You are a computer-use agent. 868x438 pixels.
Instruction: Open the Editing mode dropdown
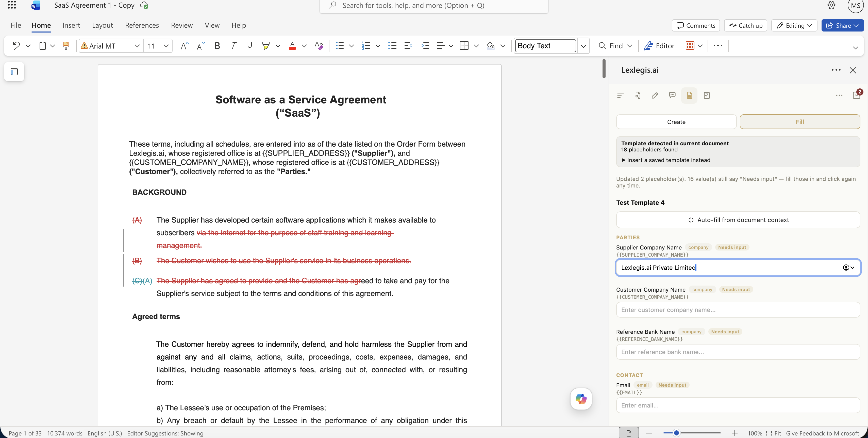pos(794,26)
